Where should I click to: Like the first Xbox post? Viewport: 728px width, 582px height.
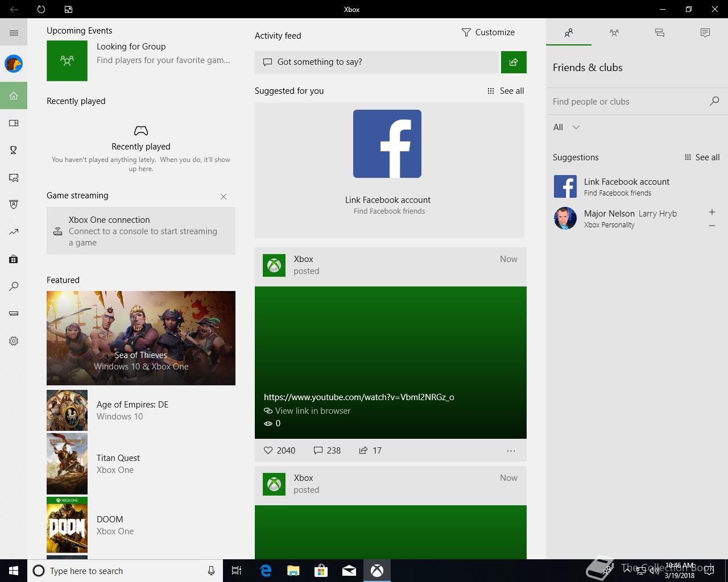pyautogui.click(x=279, y=450)
